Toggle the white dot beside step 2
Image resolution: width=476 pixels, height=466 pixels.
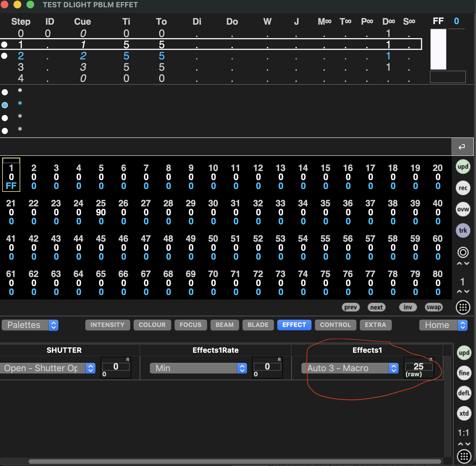(x=4, y=56)
